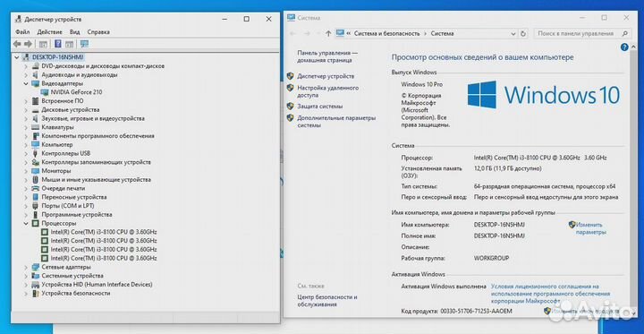Screen dimensions: 644x334
Task: Select the Компьютер tree item
Action: pos(57,145)
